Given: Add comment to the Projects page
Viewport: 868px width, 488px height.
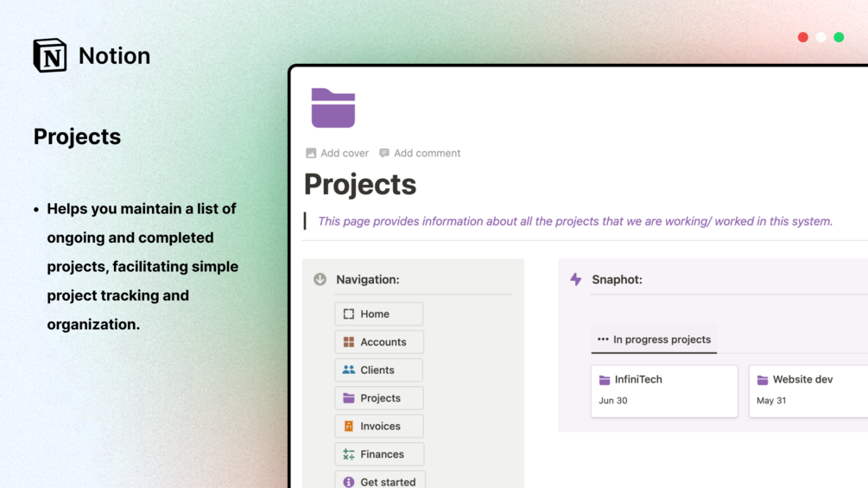Looking at the screenshot, I should pos(420,153).
